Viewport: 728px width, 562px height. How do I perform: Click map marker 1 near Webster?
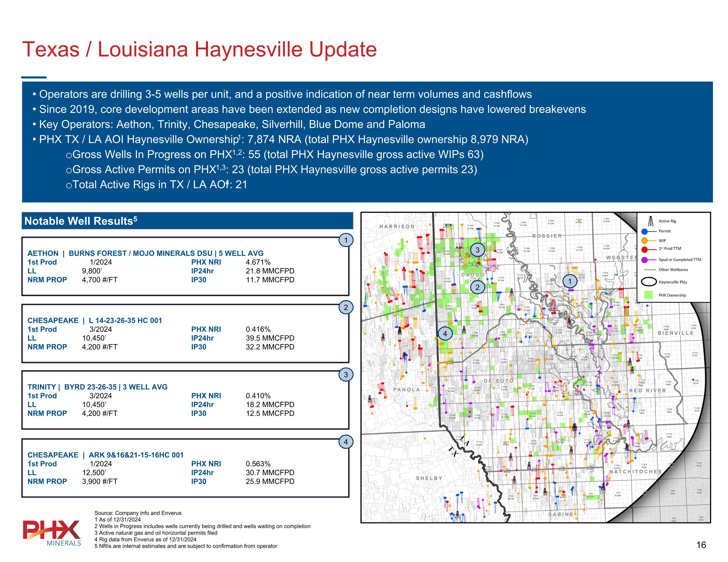tap(570, 282)
